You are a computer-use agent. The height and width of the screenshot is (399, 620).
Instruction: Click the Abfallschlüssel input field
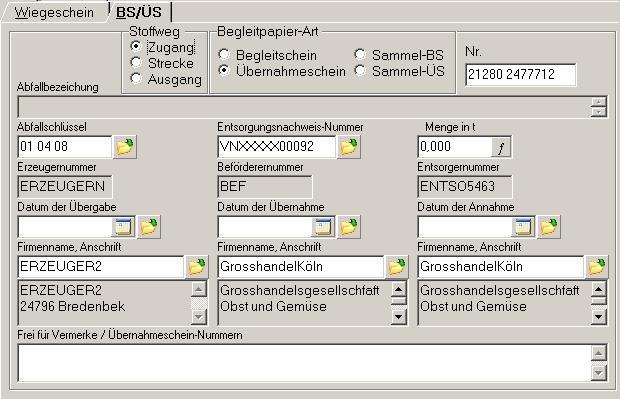tap(65, 147)
